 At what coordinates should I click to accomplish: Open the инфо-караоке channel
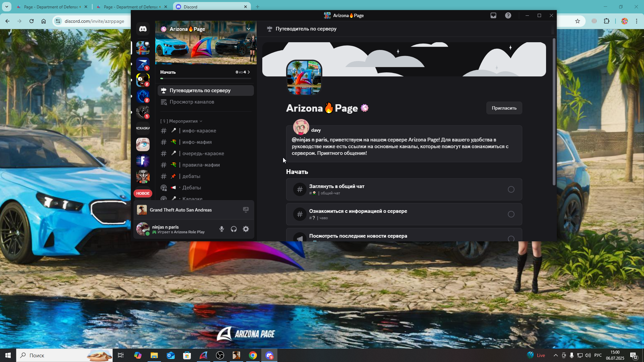click(x=199, y=131)
